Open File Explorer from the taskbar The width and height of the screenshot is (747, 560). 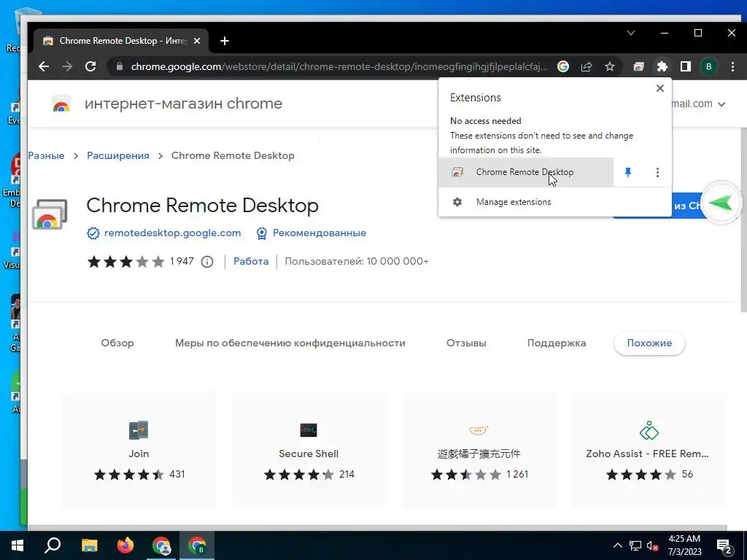pos(89,545)
